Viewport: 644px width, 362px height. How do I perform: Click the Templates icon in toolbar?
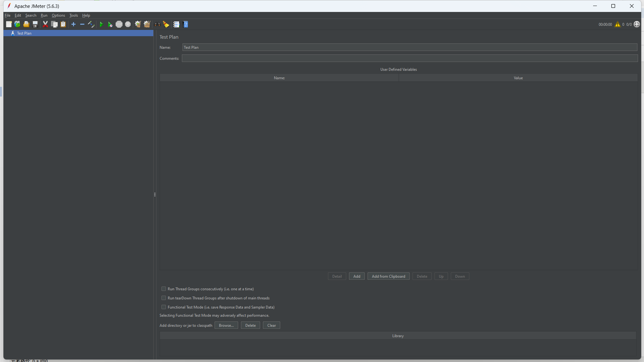tap(17, 24)
